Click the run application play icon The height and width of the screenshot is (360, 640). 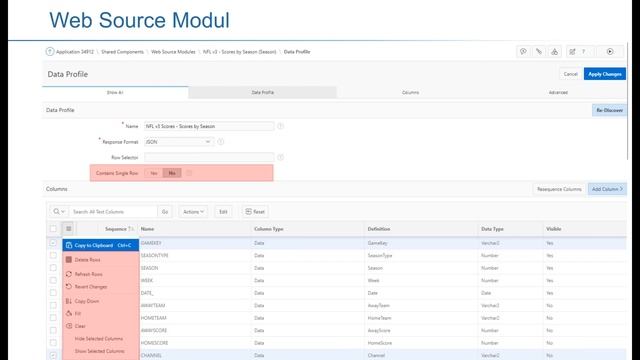click(610, 52)
